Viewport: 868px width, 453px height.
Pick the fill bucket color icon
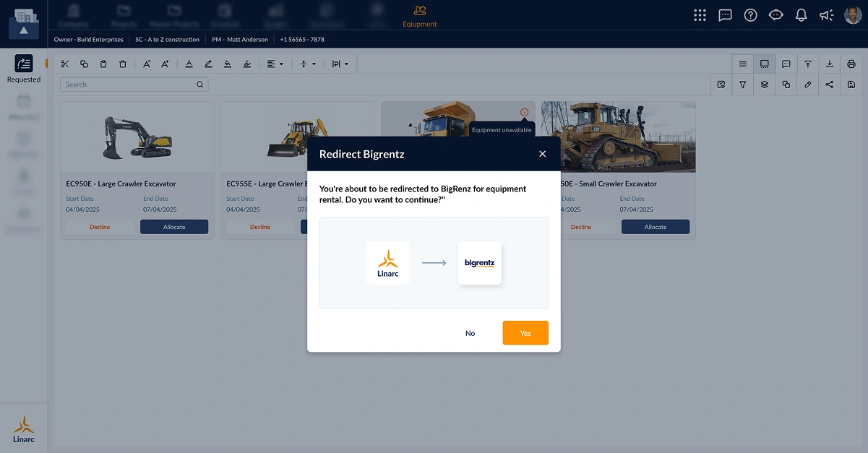point(228,64)
